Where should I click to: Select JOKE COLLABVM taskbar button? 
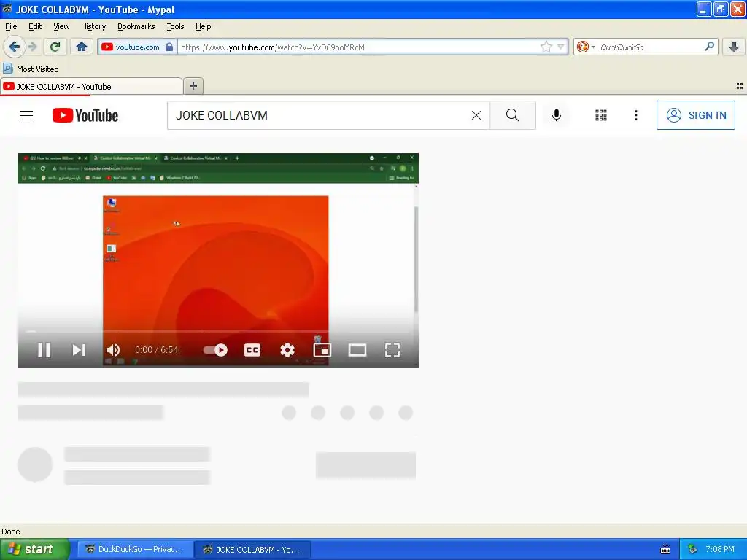click(253, 549)
